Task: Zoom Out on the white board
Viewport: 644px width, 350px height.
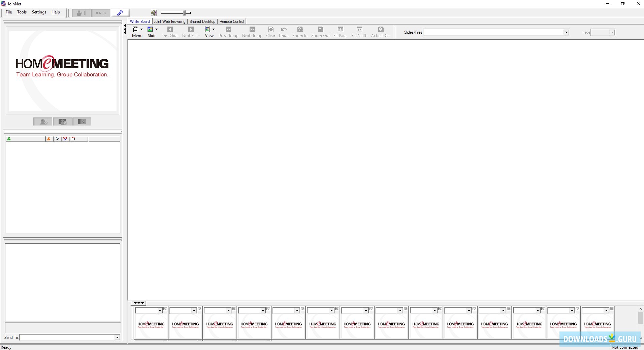Action: (x=320, y=32)
